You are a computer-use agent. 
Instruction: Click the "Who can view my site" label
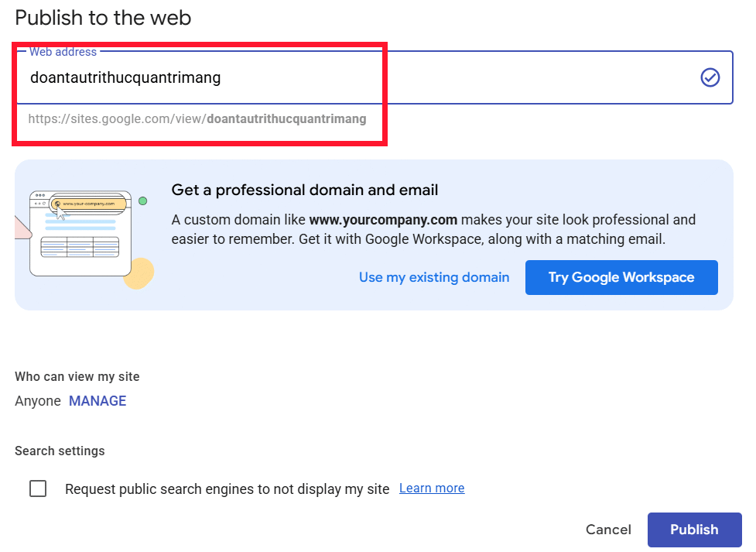77,376
